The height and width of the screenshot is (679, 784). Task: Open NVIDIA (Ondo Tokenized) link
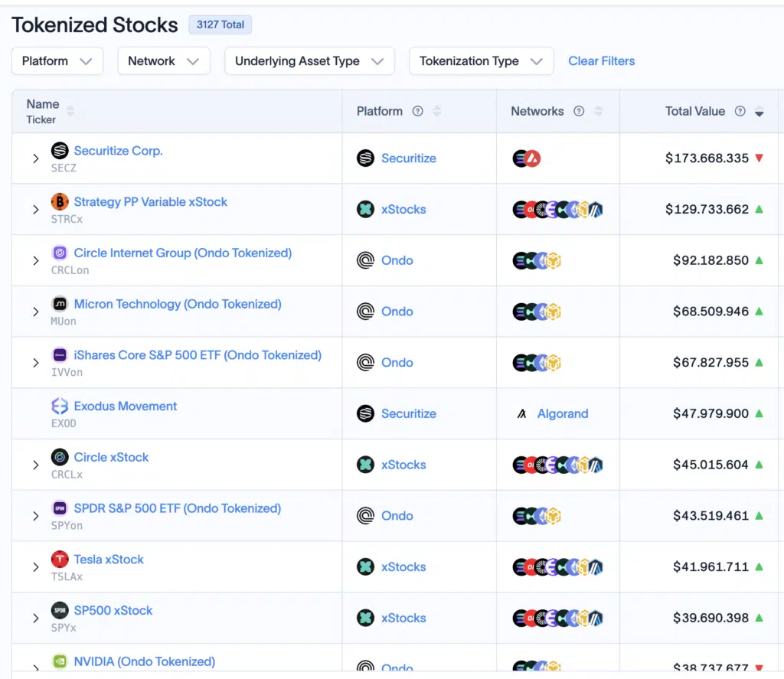click(x=145, y=661)
